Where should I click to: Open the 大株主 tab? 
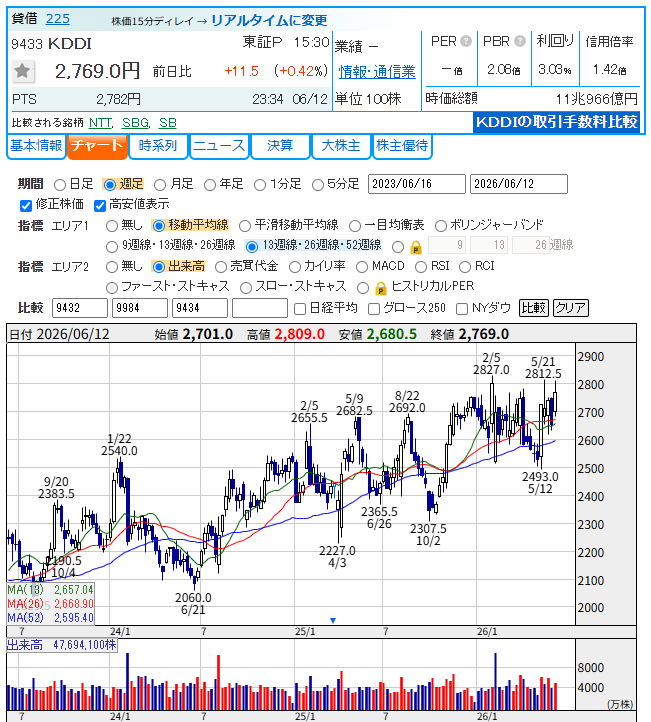click(341, 146)
